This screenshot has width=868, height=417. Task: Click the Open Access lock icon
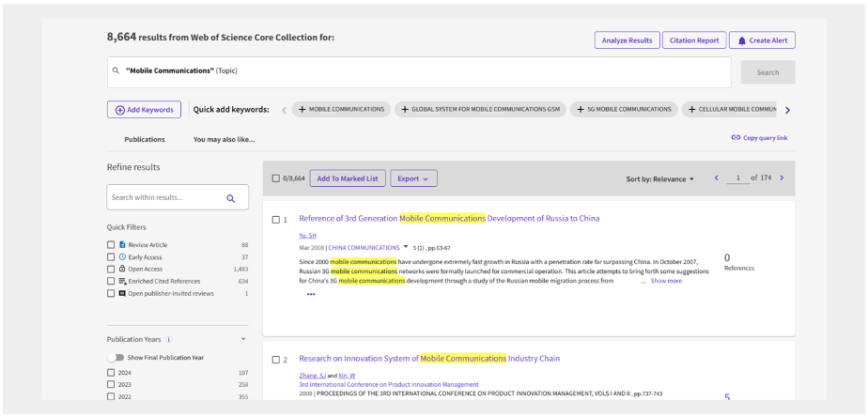[122, 269]
